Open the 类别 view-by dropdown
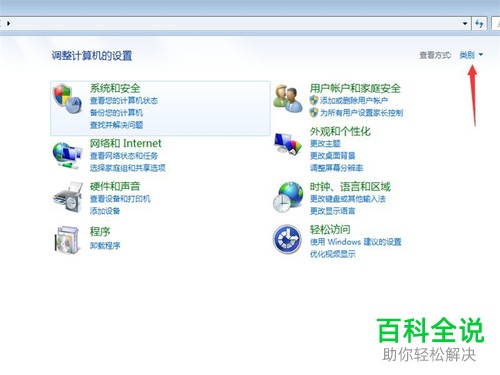 click(x=471, y=55)
